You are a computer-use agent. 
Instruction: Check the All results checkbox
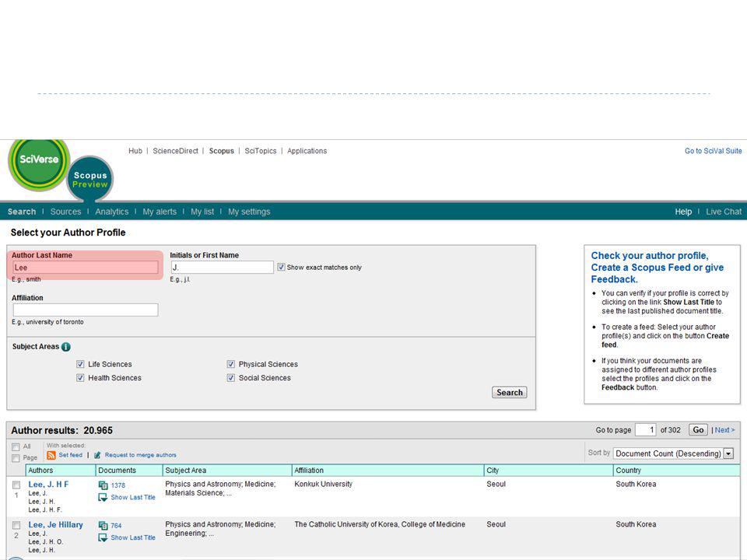(16, 446)
